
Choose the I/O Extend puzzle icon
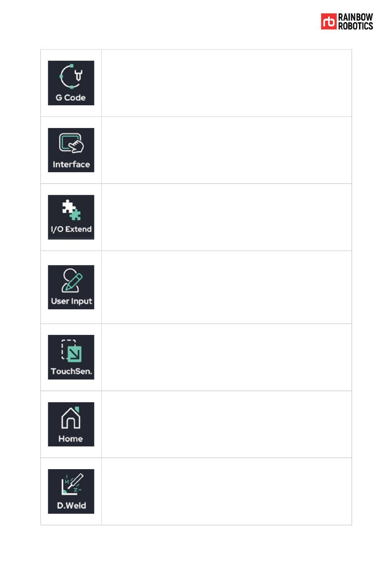(71, 217)
